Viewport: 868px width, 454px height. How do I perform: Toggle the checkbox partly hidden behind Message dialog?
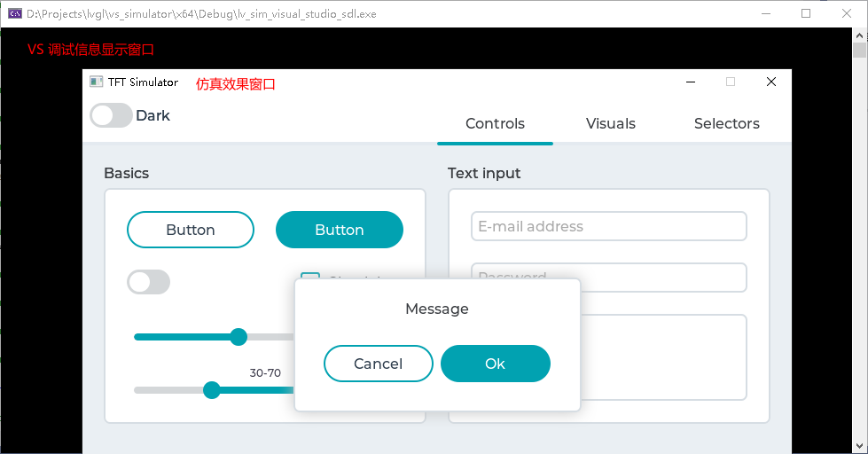coord(310,275)
